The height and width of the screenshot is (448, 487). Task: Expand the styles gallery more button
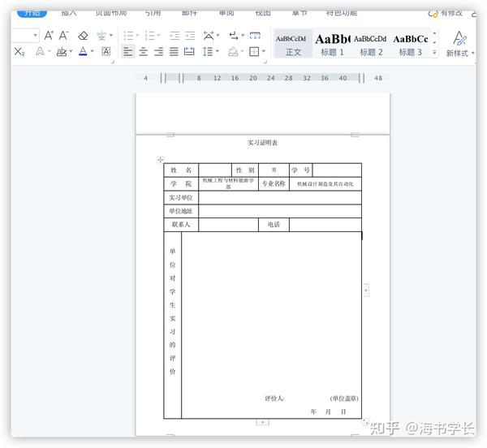pyautogui.click(x=434, y=53)
